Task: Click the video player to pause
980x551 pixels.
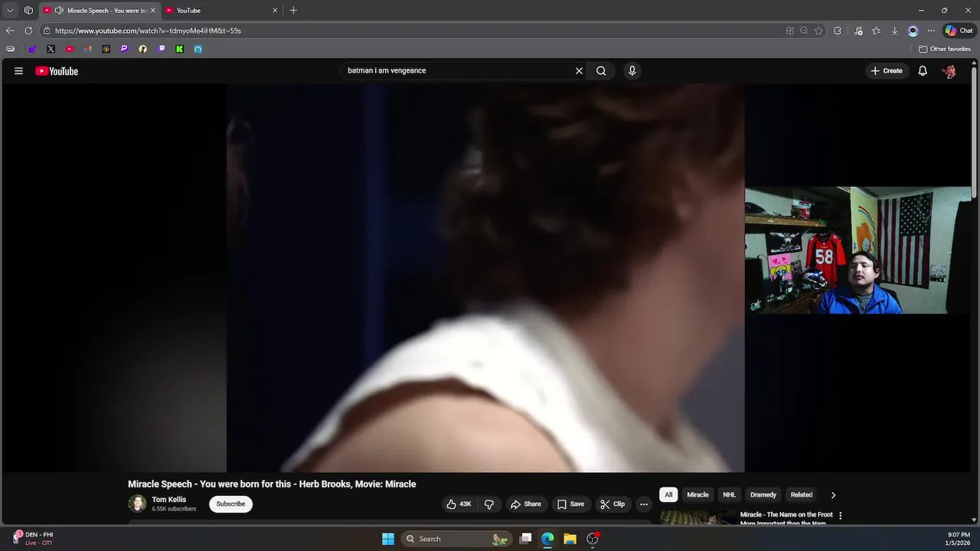Action: (x=485, y=278)
